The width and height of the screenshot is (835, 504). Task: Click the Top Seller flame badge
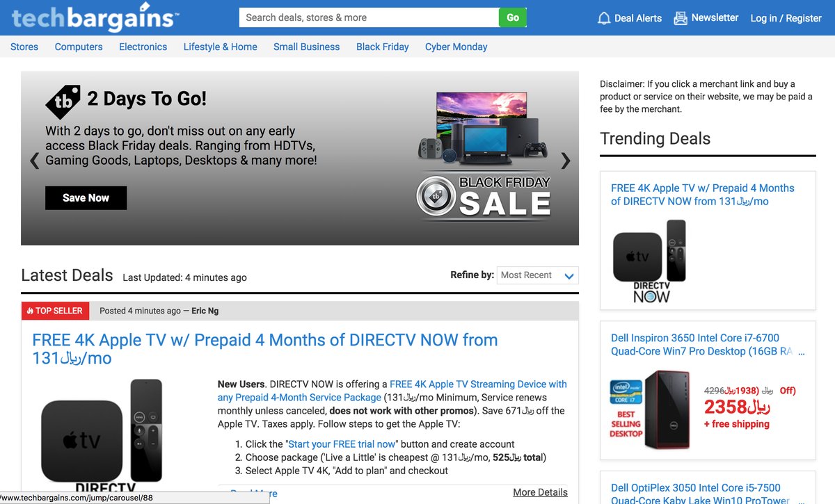click(56, 311)
